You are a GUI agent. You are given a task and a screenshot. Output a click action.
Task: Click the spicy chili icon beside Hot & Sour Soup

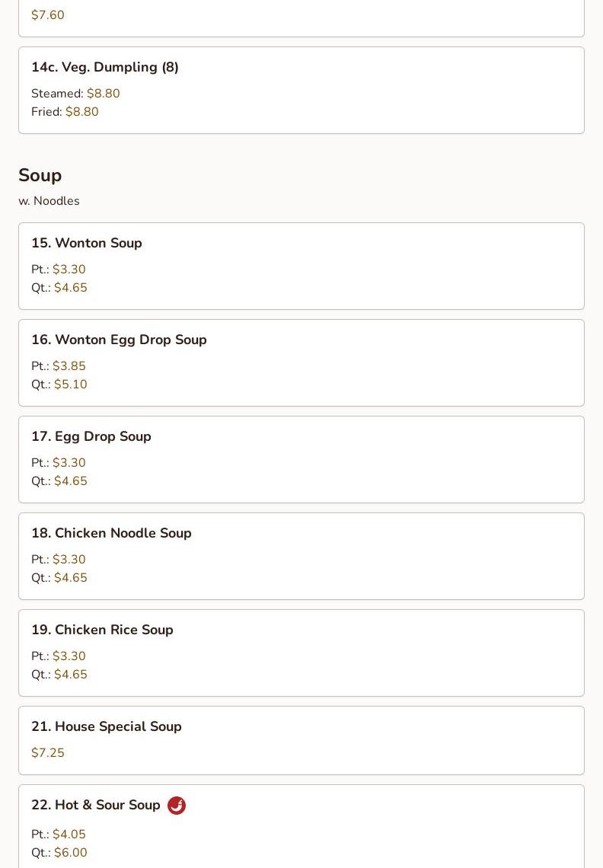(x=177, y=806)
